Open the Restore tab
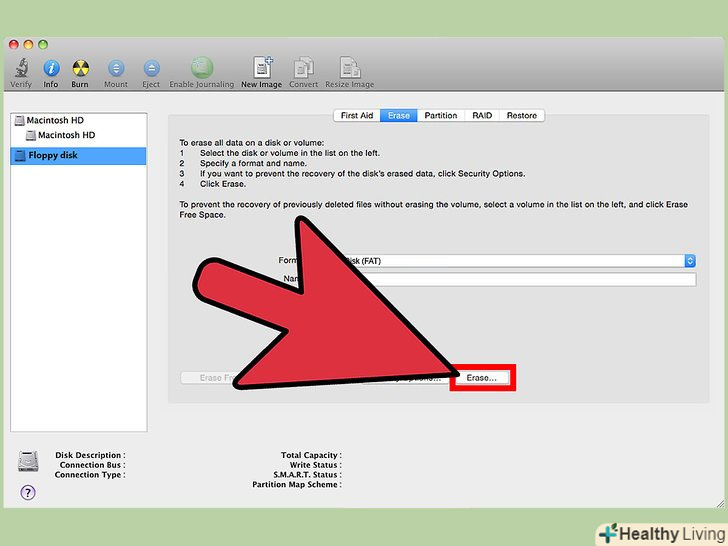The height and width of the screenshot is (546, 728). (522, 116)
